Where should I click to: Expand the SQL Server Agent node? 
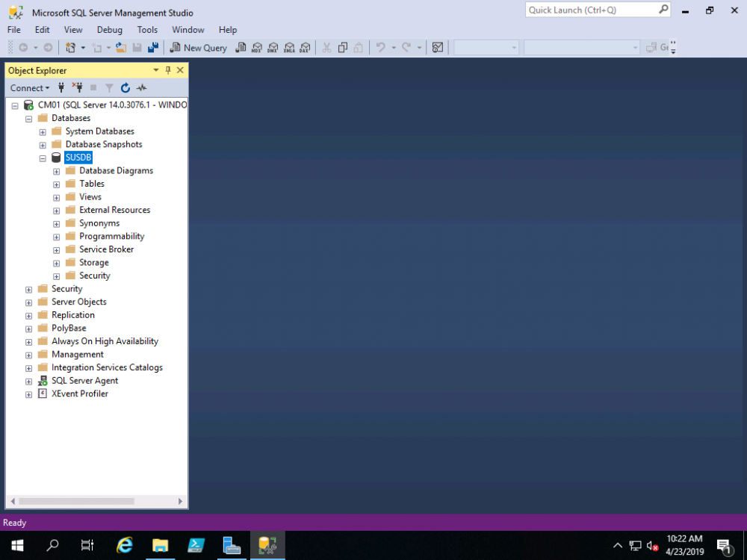[28, 382]
